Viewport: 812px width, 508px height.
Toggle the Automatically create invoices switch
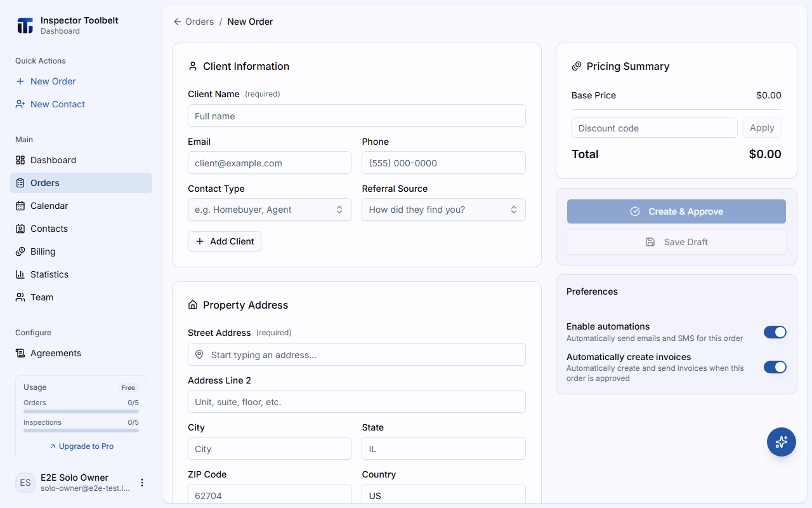[x=775, y=367]
